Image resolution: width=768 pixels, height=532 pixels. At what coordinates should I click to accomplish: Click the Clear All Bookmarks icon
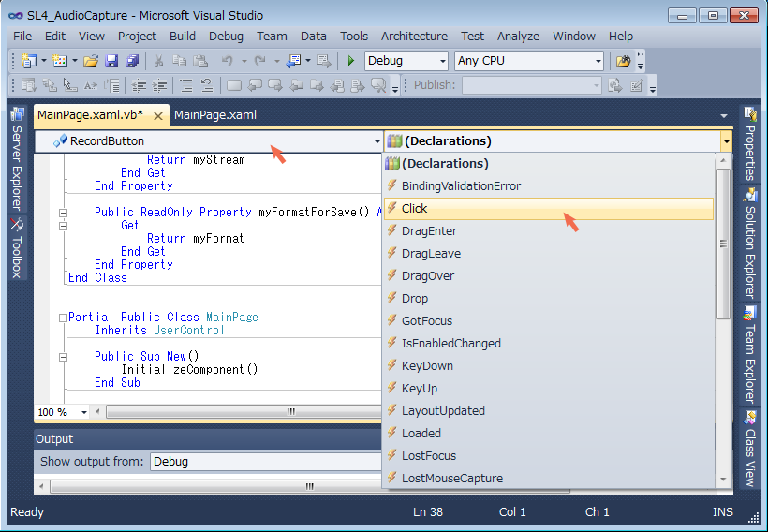click(x=378, y=86)
